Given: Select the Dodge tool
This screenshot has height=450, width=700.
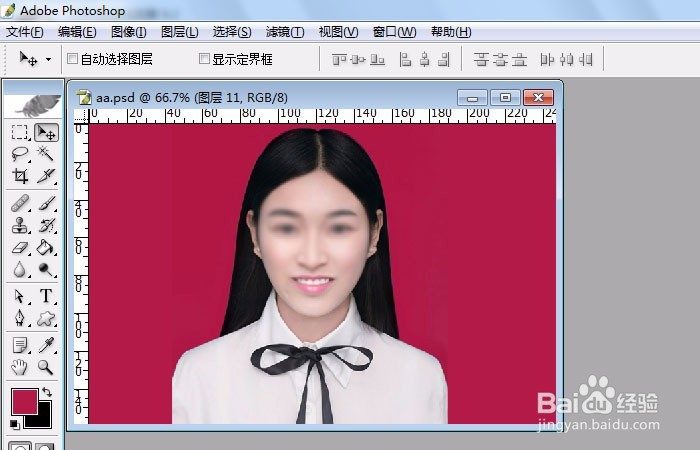Looking at the screenshot, I should click(46, 269).
